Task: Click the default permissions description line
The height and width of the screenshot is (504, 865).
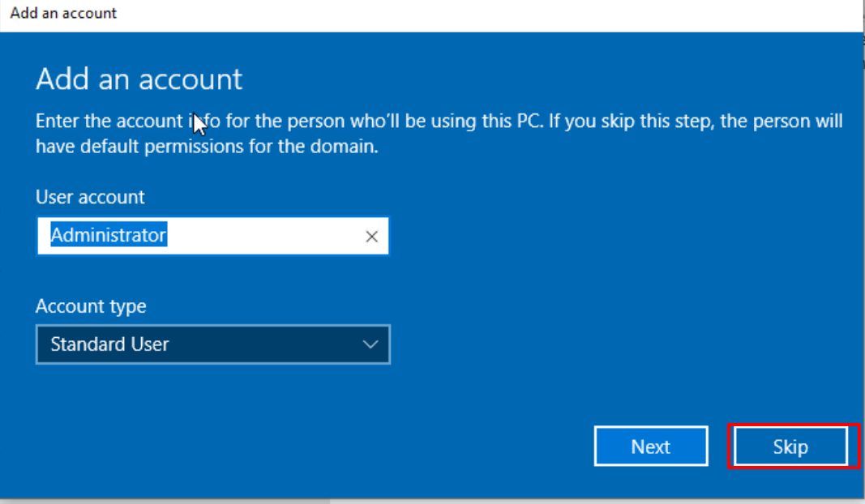Action: (207, 147)
